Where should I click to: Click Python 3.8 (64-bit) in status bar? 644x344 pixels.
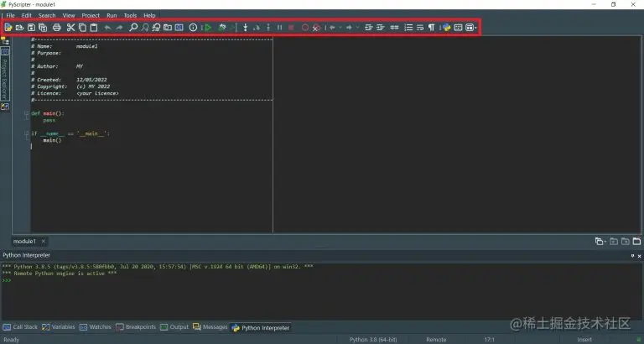(373, 340)
